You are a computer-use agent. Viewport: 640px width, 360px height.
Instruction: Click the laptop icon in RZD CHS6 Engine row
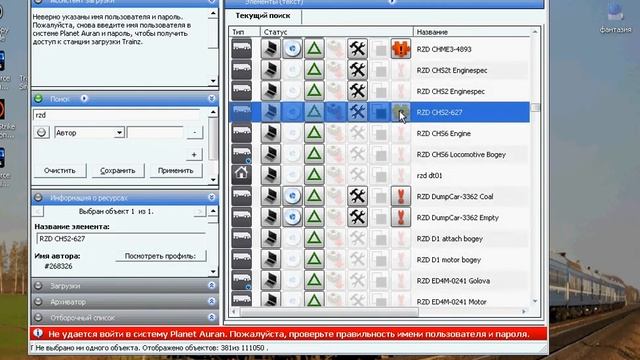click(x=271, y=133)
